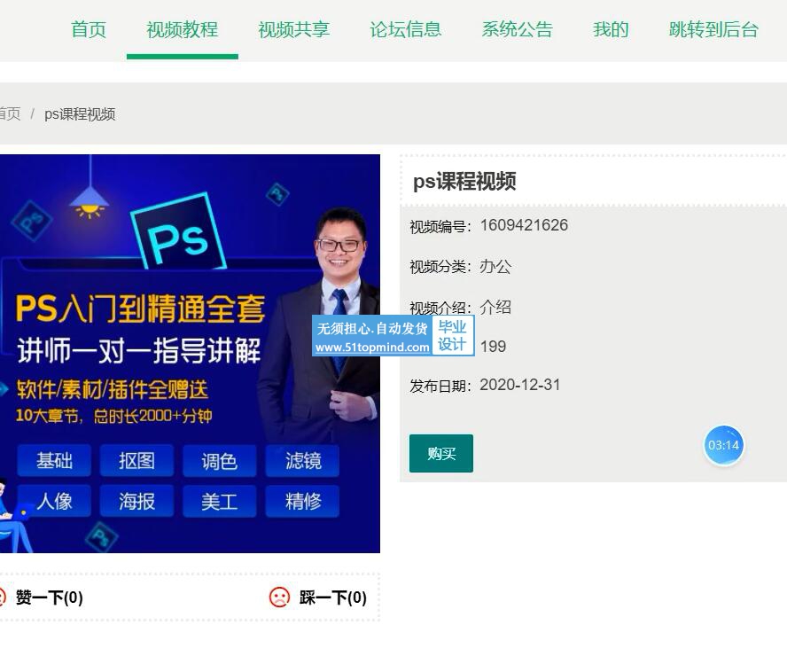Click the 踩一下(0) dislike label
This screenshot has width=787, height=672.
point(332,598)
